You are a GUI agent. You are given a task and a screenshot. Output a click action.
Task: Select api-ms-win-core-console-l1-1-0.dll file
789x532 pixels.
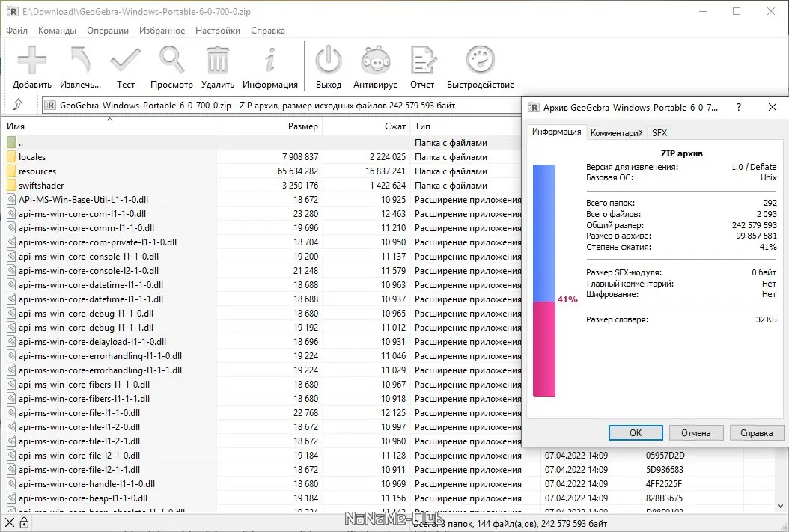[x=88, y=257]
